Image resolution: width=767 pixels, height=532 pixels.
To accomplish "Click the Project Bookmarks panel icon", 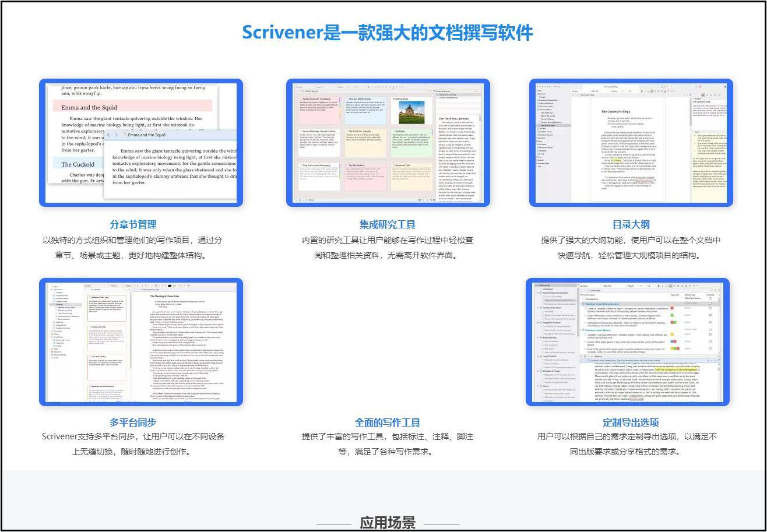I will [434, 91].
